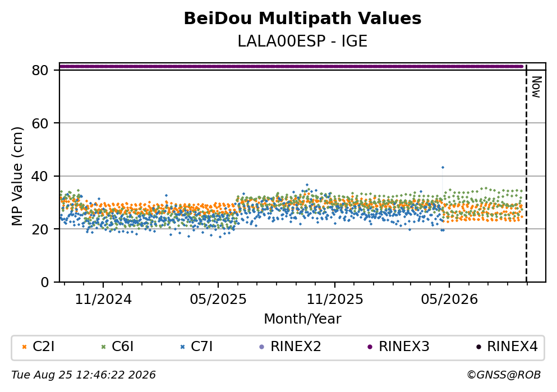Click the RINEX2 legend dot

[262, 347]
